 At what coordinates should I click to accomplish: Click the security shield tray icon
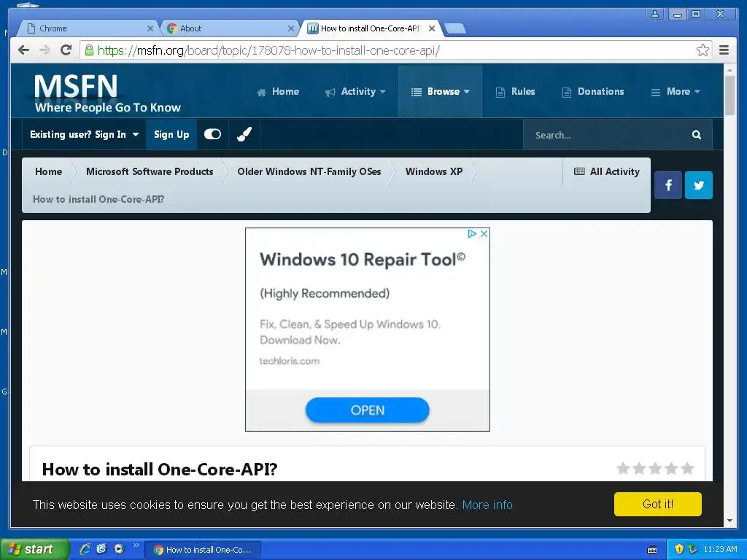click(x=679, y=550)
